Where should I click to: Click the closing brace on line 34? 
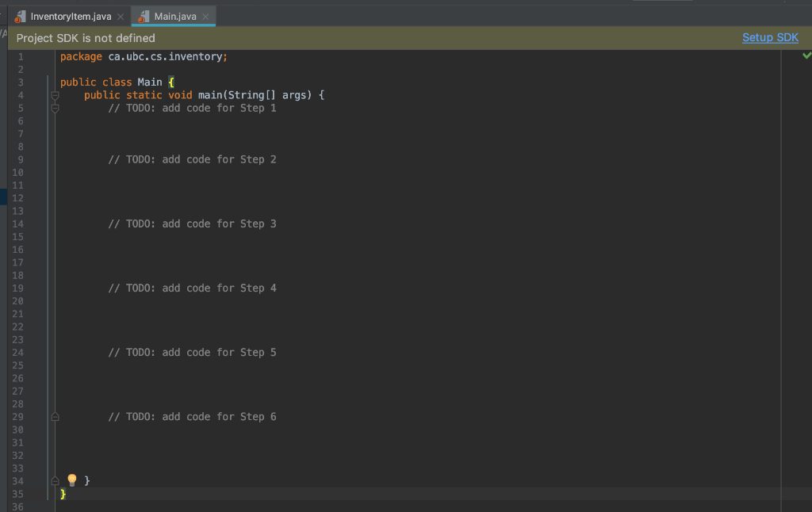(x=87, y=481)
